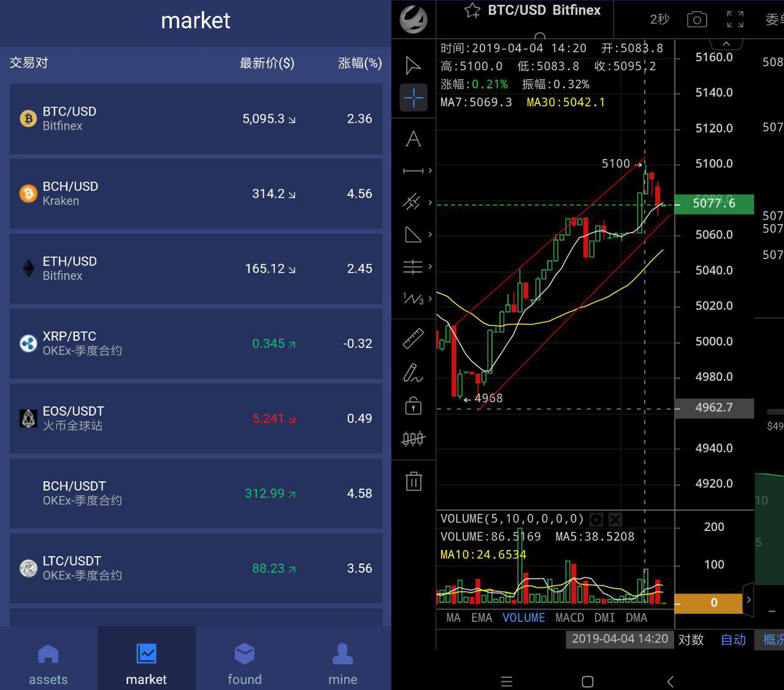The height and width of the screenshot is (690, 784).
Task: Open EOS/USDT market row
Action: coord(196,418)
